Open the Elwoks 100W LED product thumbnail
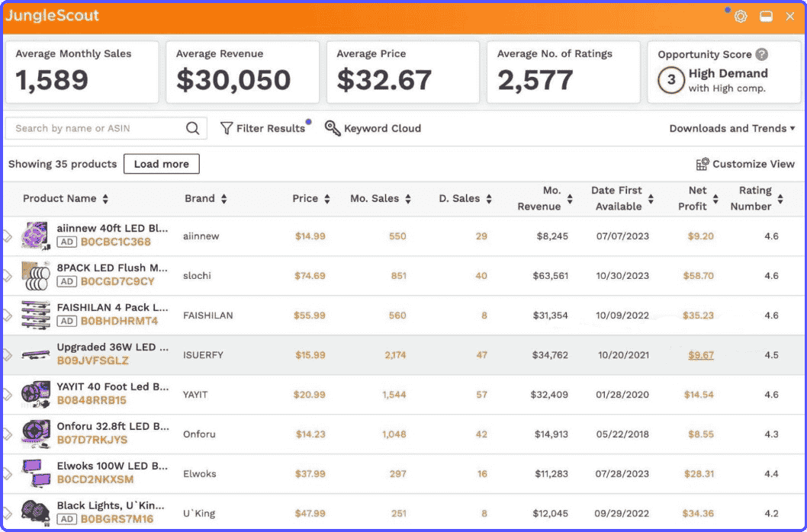Viewport: 807px width, 532px height. (x=36, y=473)
